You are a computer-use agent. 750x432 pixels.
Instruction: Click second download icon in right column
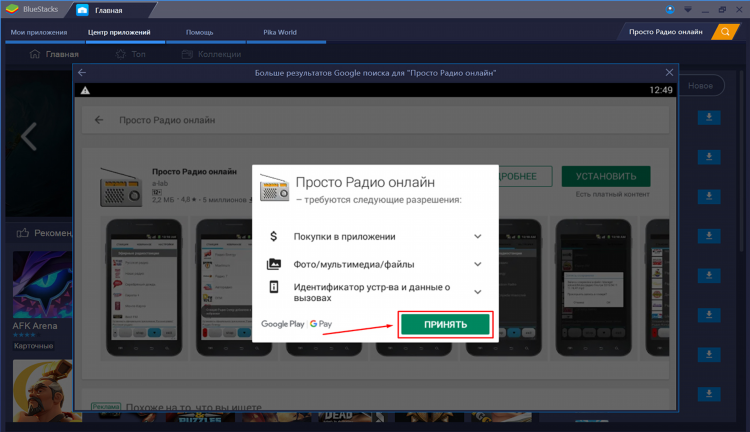point(709,157)
